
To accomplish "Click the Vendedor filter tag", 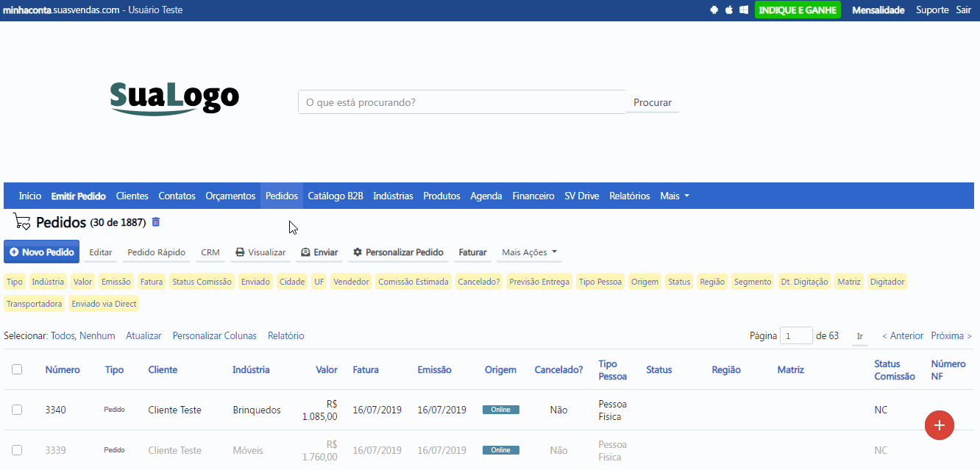I will 351,282.
